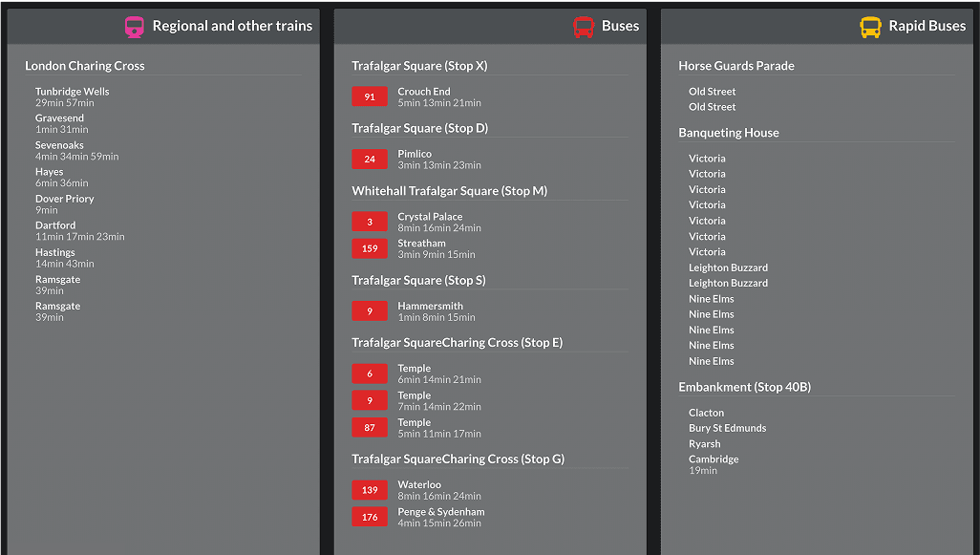Open the London Charing Cross station heading

pyautogui.click(x=85, y=66)
